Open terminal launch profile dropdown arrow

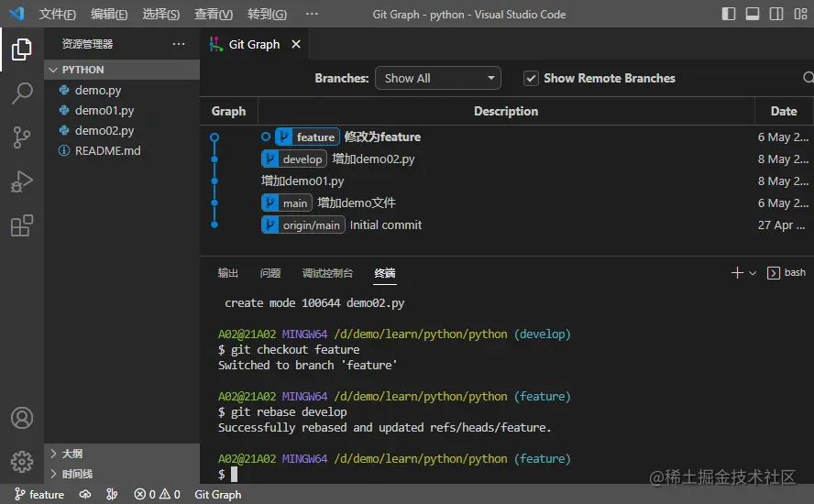[x=753, y=273]
